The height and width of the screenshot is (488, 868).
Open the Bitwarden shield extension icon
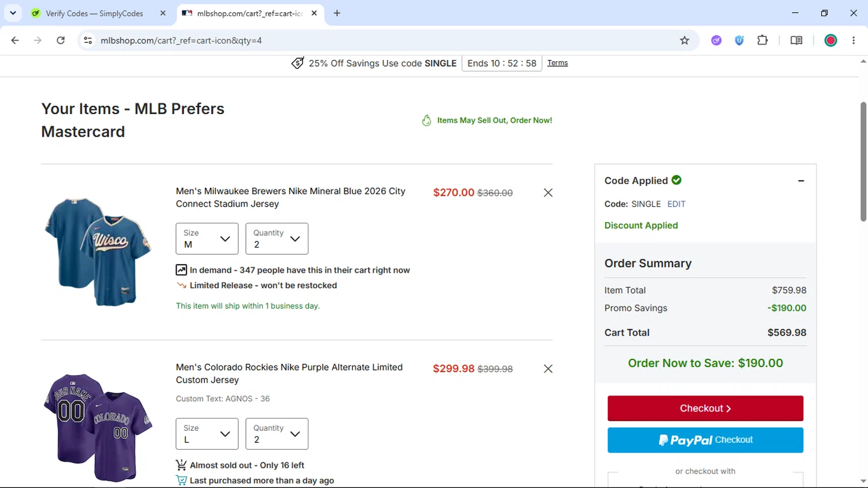[x=739, y=41]
